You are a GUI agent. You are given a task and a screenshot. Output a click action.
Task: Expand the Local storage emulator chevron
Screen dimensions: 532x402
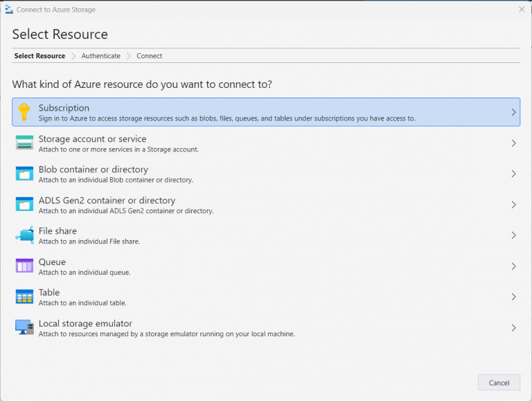tap(513, 328)
